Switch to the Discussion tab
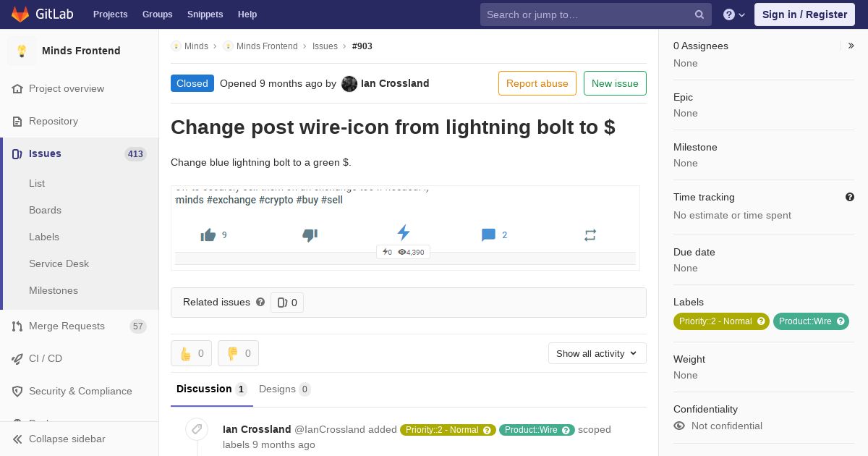This screenshot has height=456, width=868. tap(212, 389)
